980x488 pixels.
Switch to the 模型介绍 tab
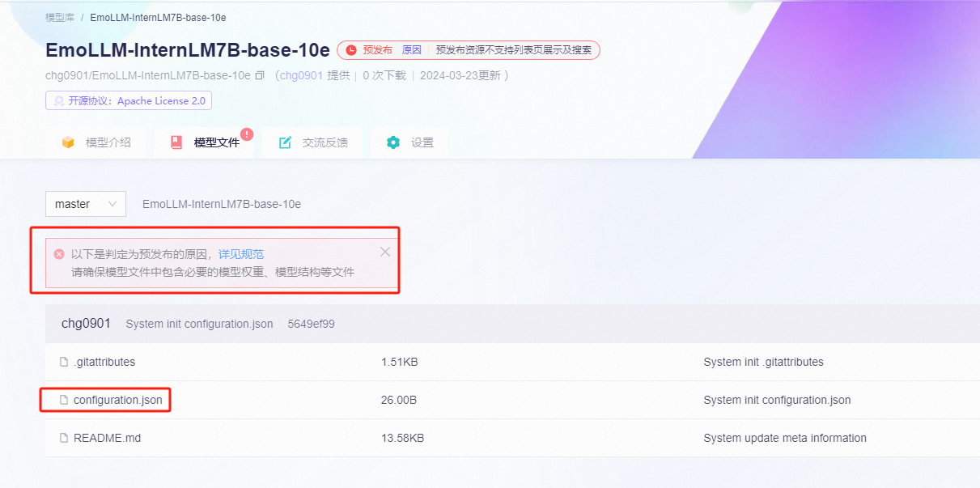96,142
